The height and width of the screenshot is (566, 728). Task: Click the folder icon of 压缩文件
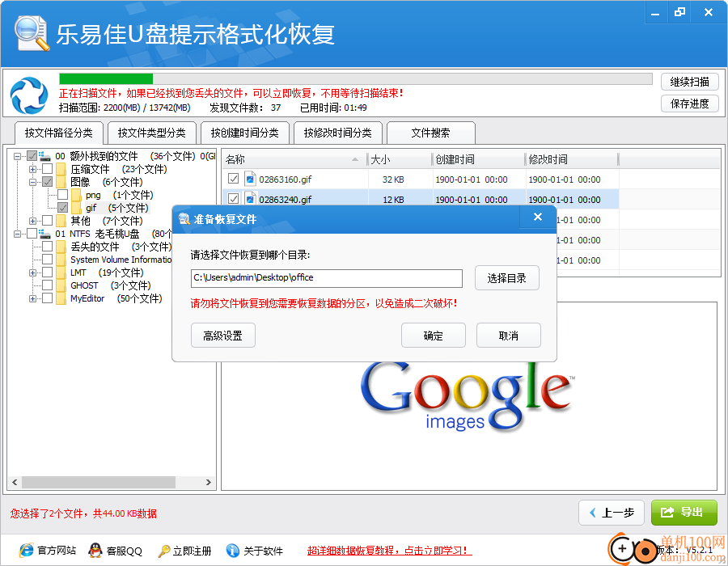point(61,169)
